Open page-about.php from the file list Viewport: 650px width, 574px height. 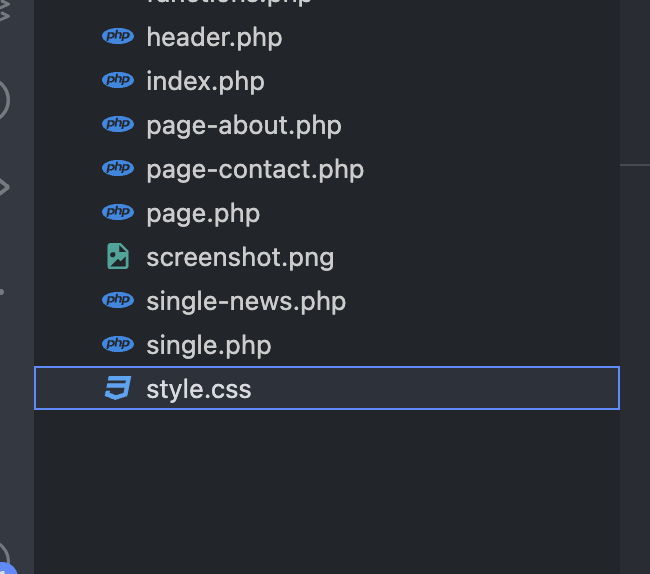point(244,125)
